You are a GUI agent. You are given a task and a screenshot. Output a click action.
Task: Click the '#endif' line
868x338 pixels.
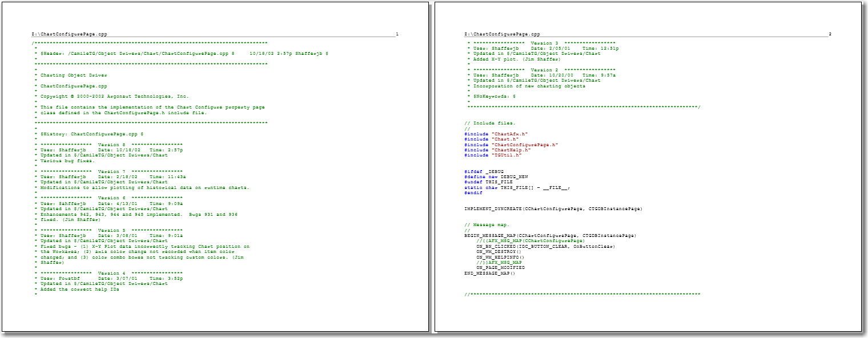click(x=473, y=192)
